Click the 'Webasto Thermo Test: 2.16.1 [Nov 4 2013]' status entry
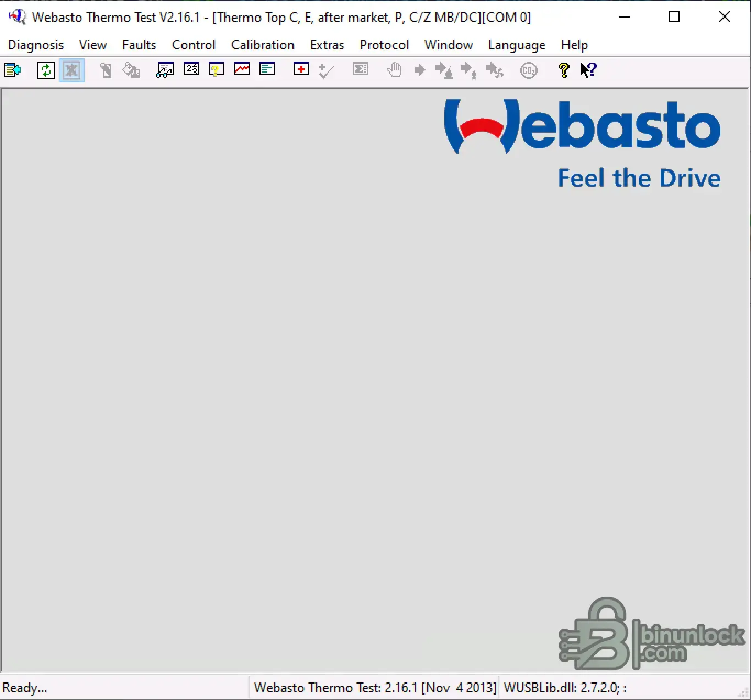The height and width of the screenshot is (700, 751). click(x=375, y=688)
